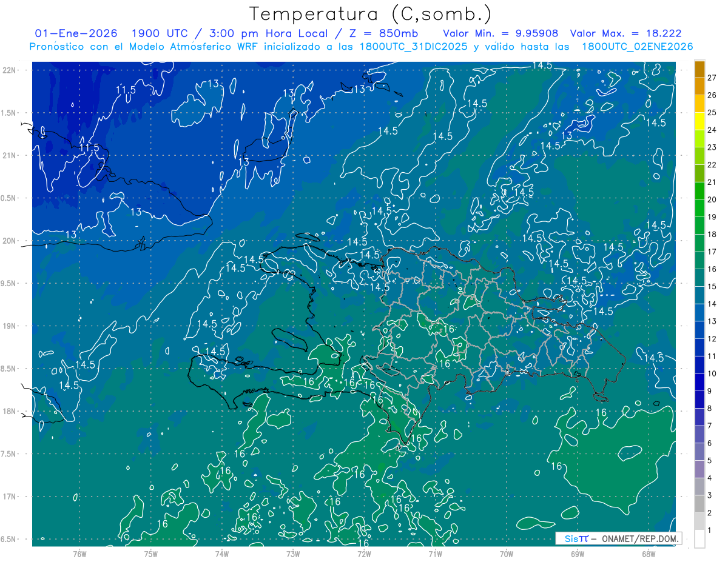
Task: Click "Valor Min. = 9.95908" text
Action: point(500,33)
